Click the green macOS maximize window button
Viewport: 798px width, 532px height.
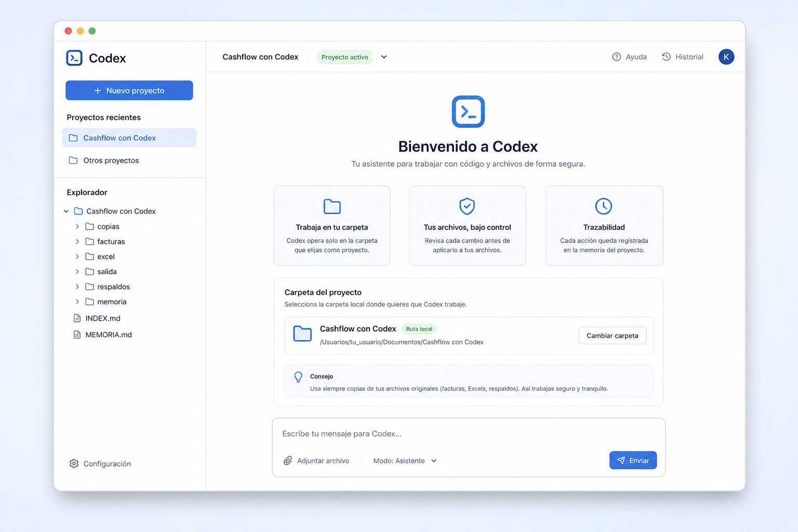pos(92,31)
